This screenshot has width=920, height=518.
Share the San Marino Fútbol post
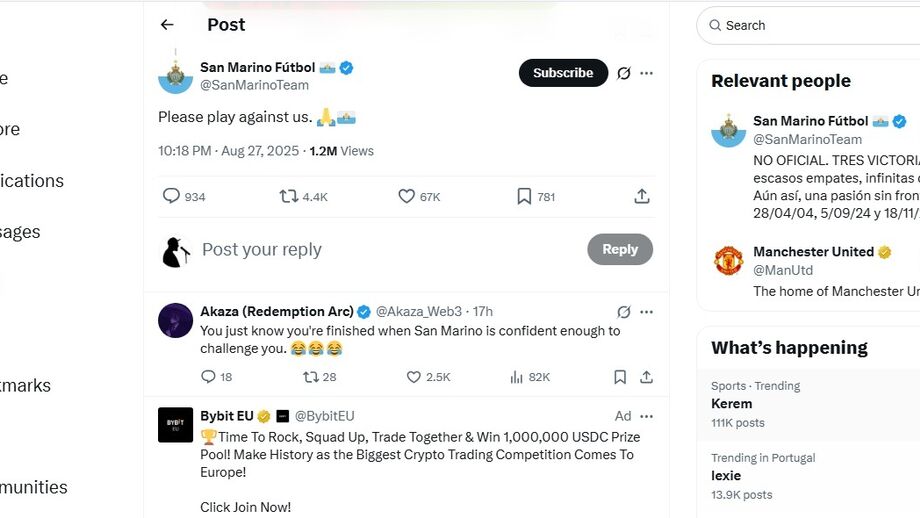pos(642,196)
